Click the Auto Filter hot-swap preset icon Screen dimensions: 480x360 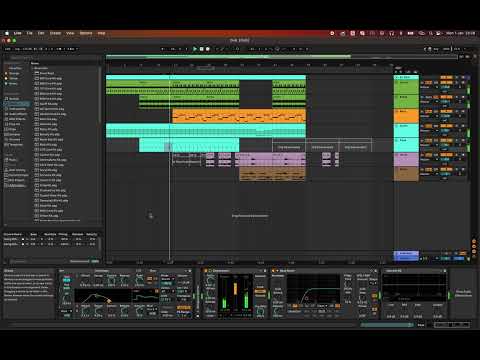pos(371,271)
